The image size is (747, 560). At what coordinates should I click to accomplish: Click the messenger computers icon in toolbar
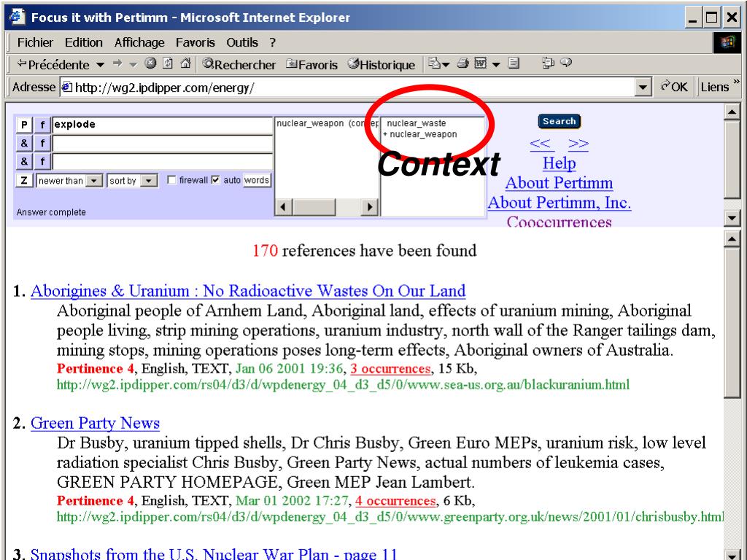(x=549, y=63)
